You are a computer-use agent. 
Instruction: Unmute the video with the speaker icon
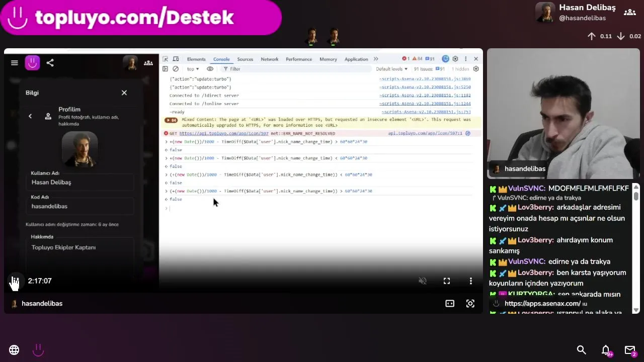point(423,281)
